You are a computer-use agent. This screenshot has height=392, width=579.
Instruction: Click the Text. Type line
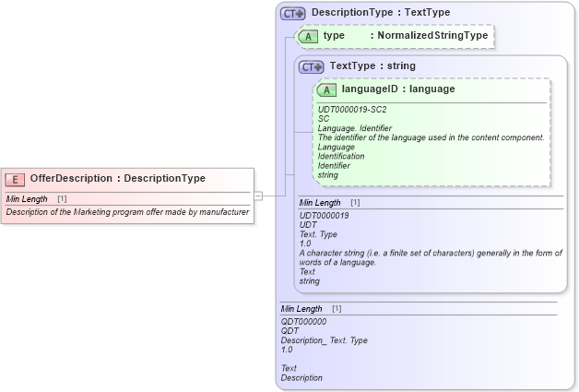(x=318, y=234)
